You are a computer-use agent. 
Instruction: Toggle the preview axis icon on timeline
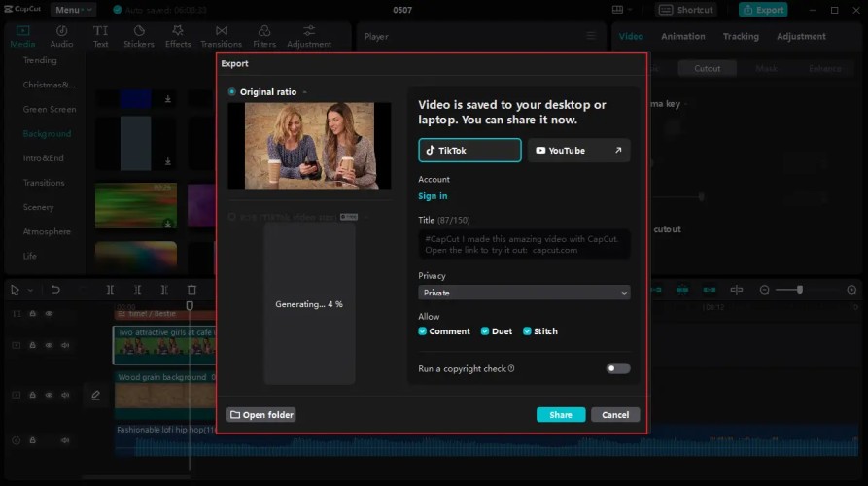(736, 290)
